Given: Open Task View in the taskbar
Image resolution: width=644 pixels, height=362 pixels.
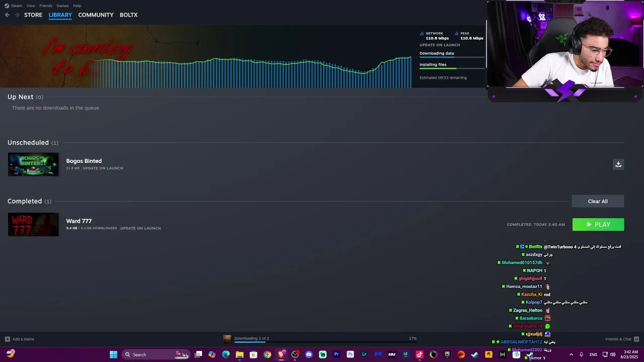Looking at the screenshot, I should coord(198,354).
